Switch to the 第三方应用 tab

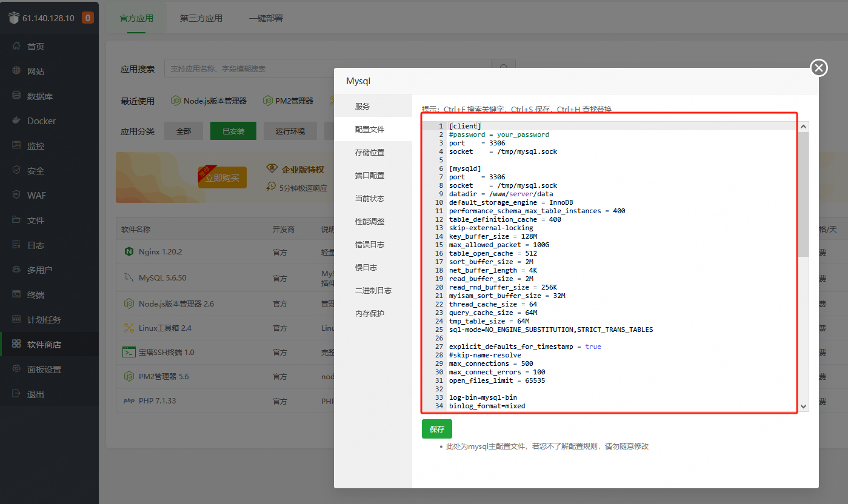point(199,18)
